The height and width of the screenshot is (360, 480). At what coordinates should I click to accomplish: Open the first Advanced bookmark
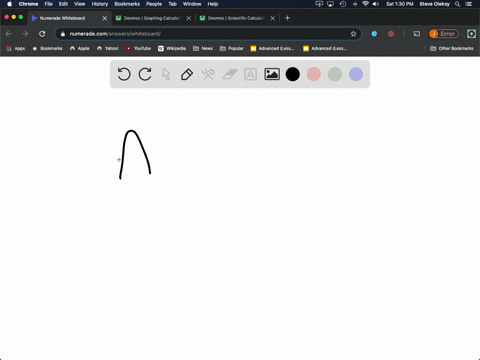(x=272, y=48)
